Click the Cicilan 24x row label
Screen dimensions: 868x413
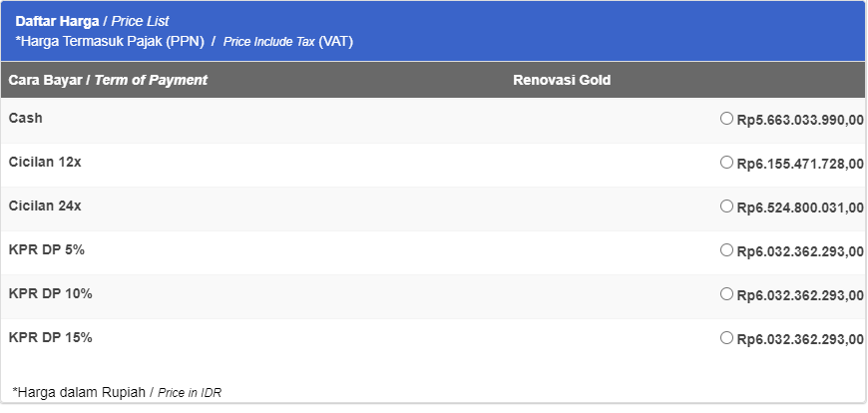pos(45,206)
